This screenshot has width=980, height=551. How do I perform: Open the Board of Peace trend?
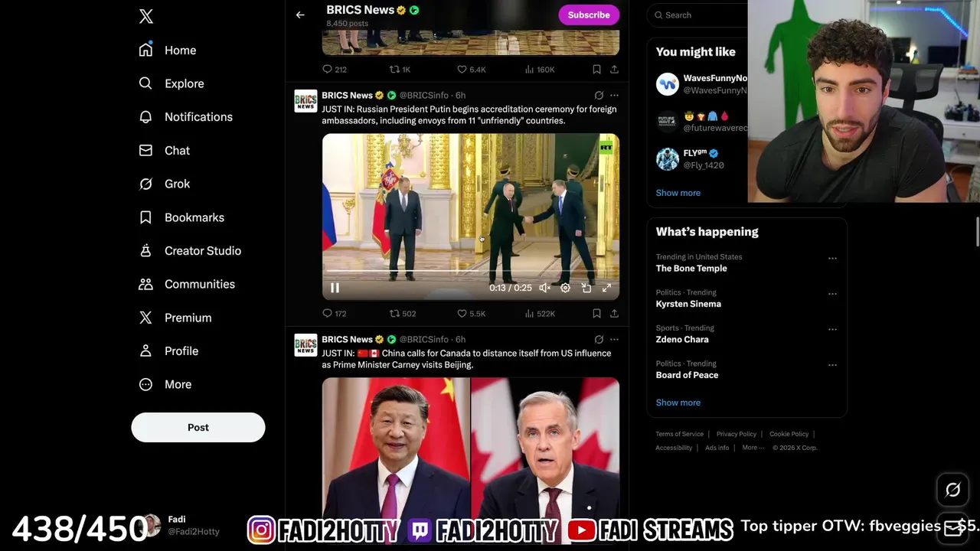pos(687,375)
